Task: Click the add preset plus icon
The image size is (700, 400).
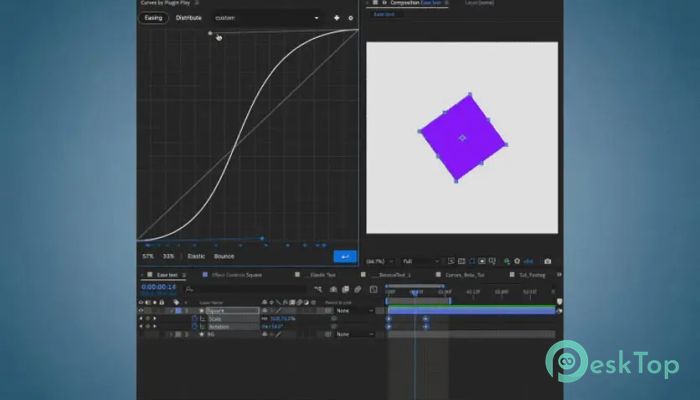Action: click(x=337, y=18)
